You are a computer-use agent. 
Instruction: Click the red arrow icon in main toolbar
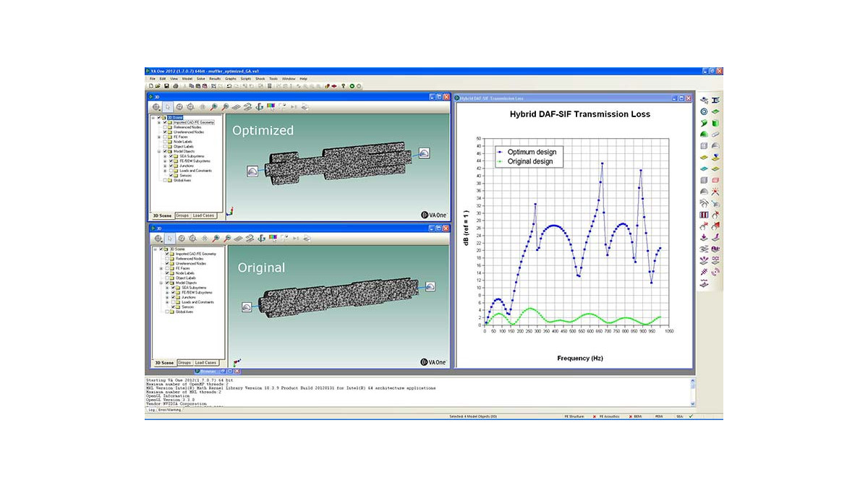(x=334, y=86)
